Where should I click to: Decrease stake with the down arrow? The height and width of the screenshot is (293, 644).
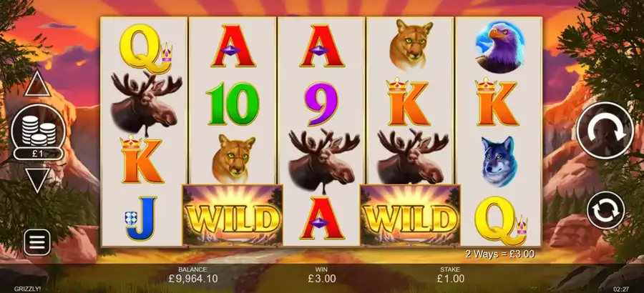coord(37,180)
